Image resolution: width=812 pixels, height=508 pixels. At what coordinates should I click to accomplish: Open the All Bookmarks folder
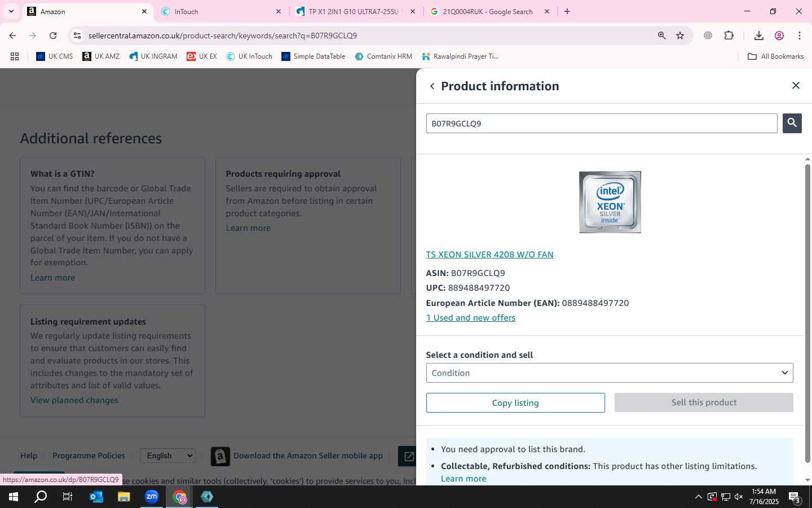[775, 56]
